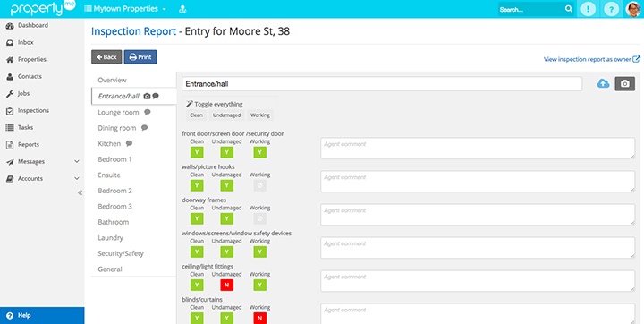Open the Inbox sidebar item
The image size is (644, 324).
point(20,42)
